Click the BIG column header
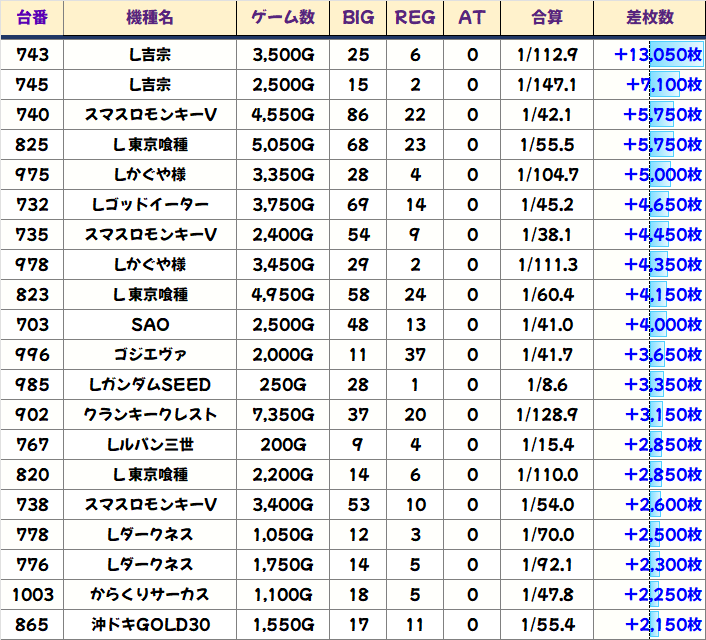 [358, 18]
